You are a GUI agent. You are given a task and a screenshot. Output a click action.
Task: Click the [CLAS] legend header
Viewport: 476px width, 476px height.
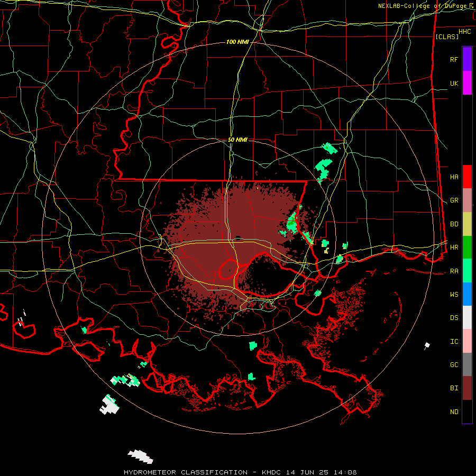447,36
